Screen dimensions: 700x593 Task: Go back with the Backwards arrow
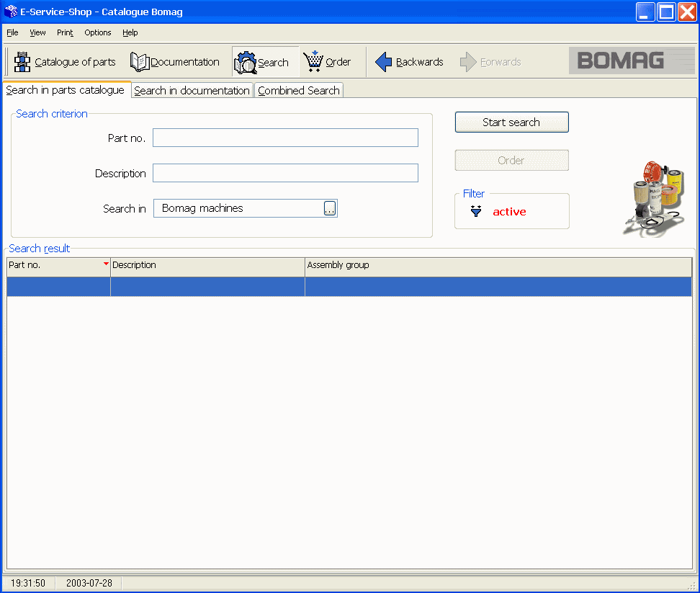(x=383, y=62)
